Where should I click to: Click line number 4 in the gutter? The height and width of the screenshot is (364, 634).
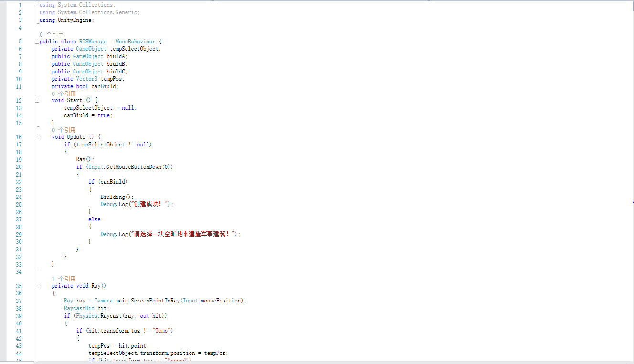point(20,28)
